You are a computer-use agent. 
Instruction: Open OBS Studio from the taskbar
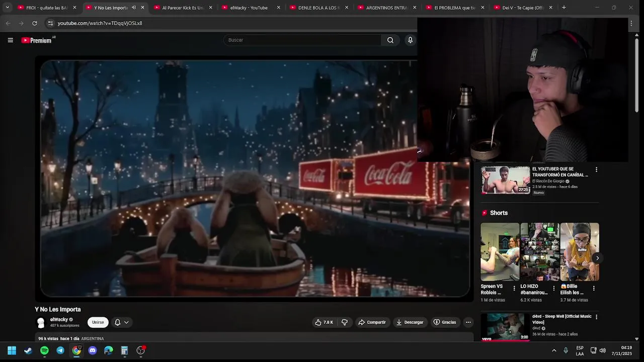tap(141, 350)
